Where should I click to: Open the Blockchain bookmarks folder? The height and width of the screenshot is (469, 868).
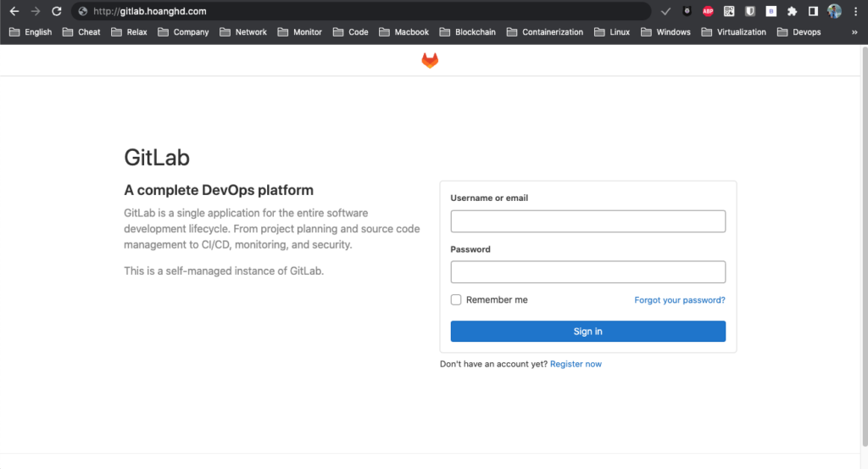(468, 32)
